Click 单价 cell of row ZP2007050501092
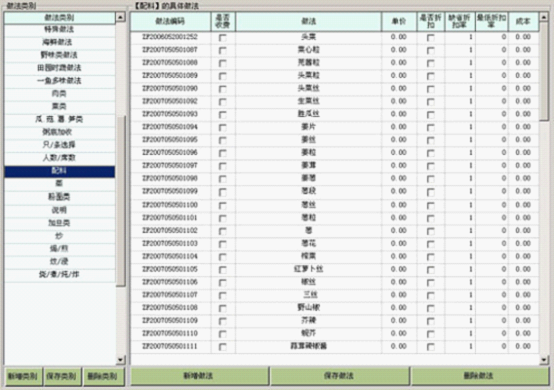Image resolution: width=554 pixels, height=390 pixels. pos(399,101)
